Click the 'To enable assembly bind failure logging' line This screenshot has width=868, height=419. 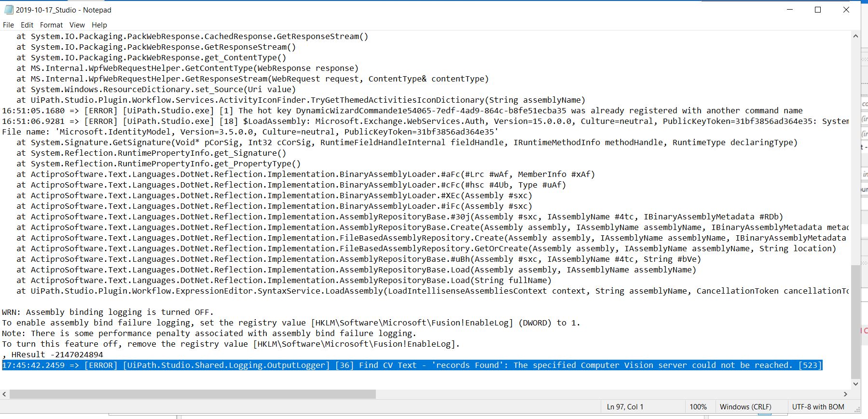coord(291,323)
